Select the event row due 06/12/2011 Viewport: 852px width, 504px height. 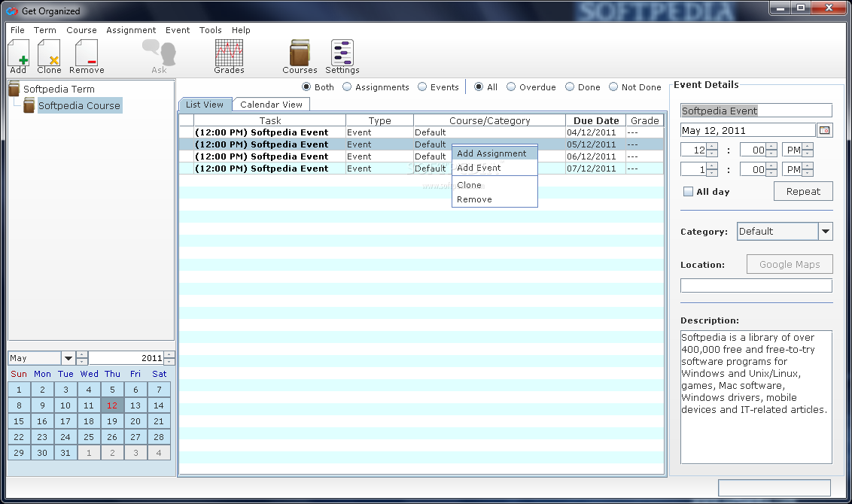tap(421, 156)
